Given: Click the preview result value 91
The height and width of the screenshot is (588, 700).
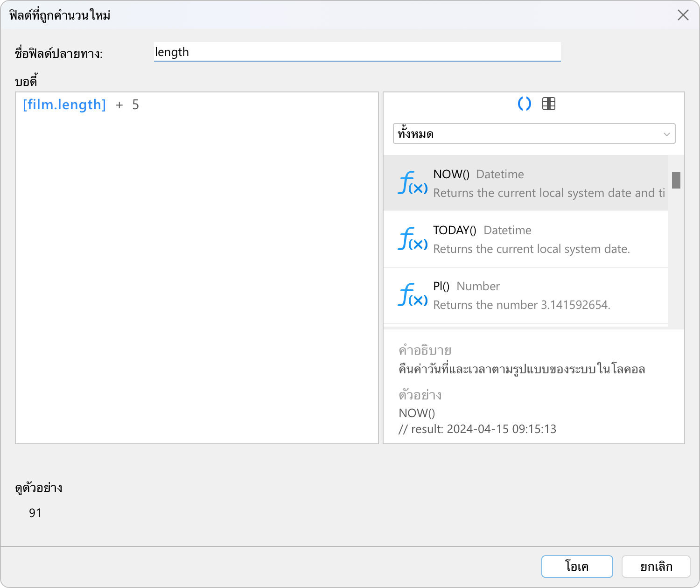Looking at the screenshot, I should [35, 513].
